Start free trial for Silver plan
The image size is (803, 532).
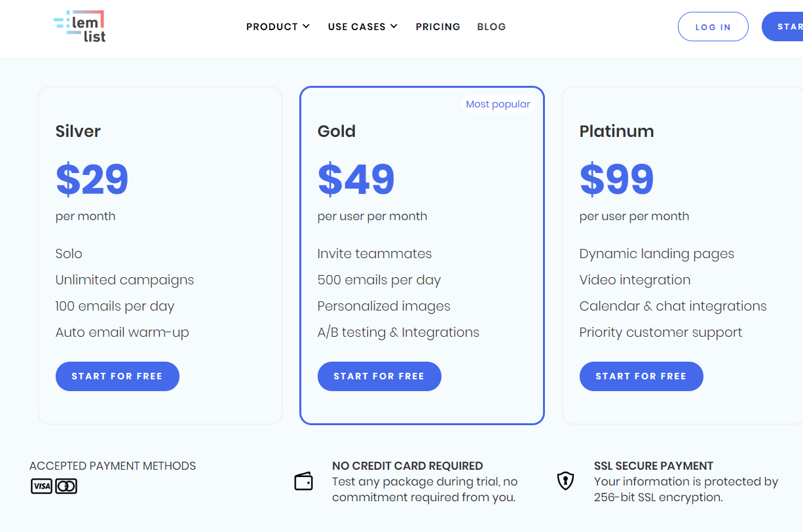coord(117,376)
